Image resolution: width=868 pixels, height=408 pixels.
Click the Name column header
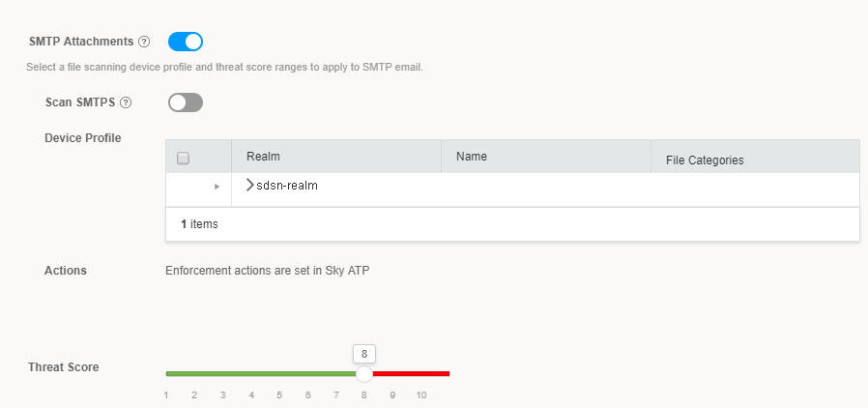472,156
